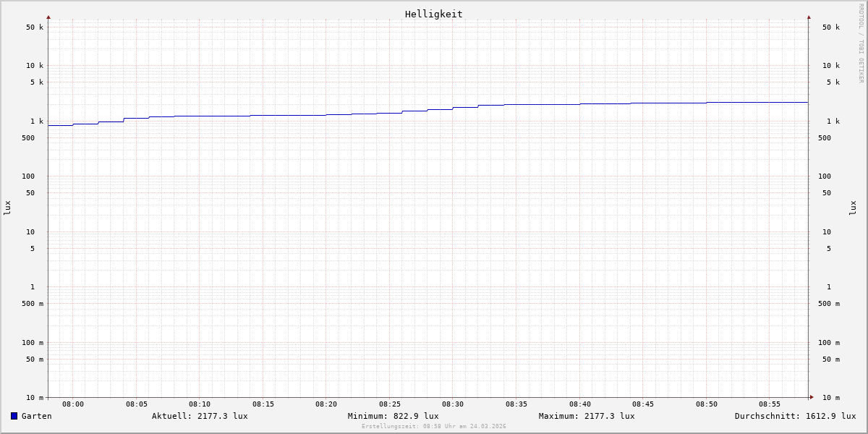Click the 08:55 time axis label
Viewport: 868px width, 434px height.
770,404
